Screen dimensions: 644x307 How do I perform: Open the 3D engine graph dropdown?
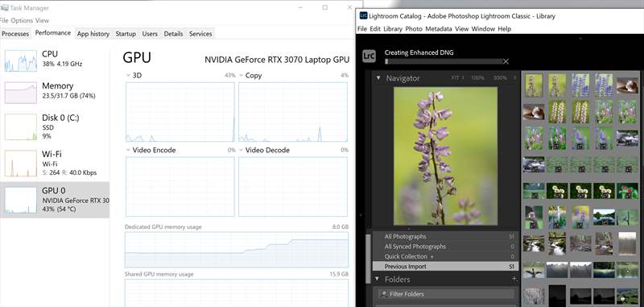click(x=128, y=76)
